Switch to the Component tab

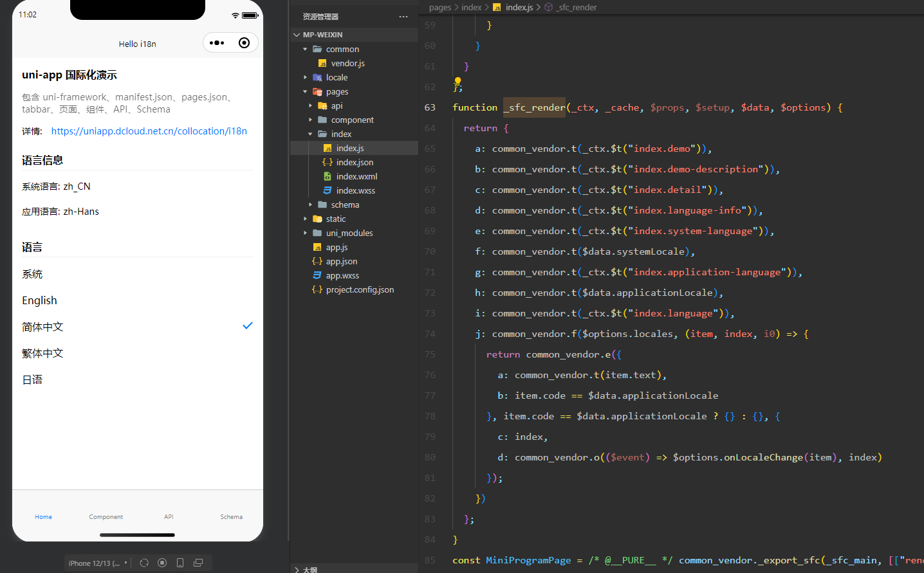coord(106,517)
